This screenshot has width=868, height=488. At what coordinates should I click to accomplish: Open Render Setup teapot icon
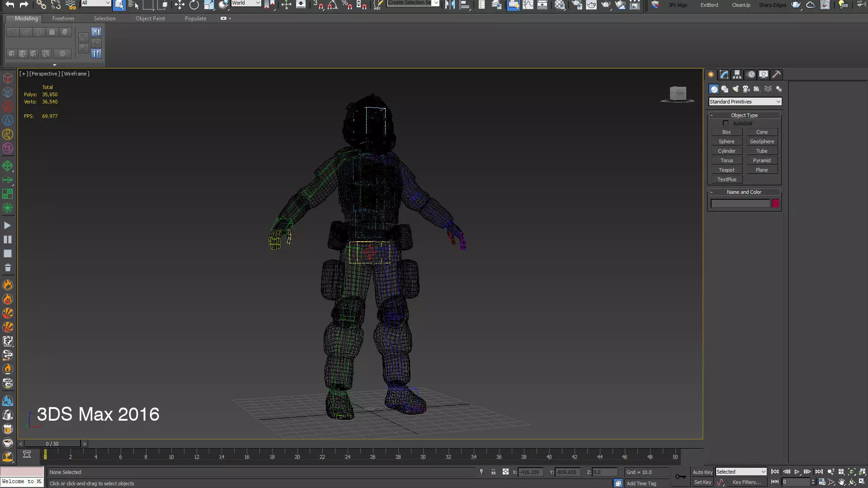point(576,5)
